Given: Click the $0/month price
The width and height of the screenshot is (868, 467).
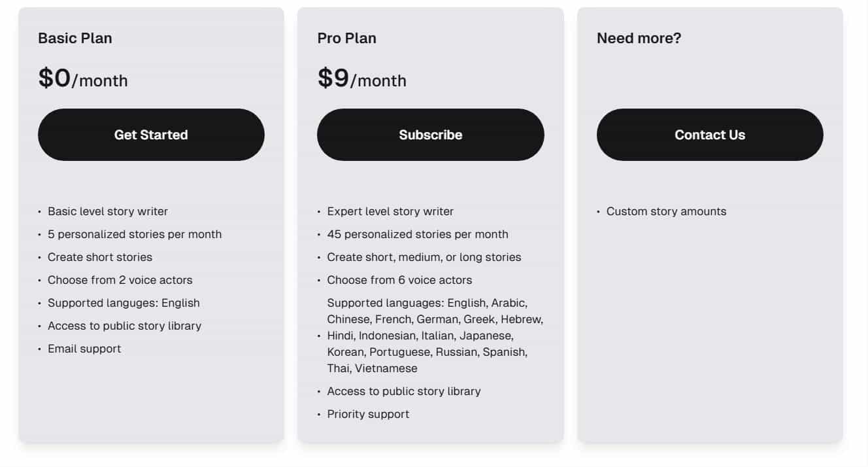Looking at the screenshot, I should 83,79.
